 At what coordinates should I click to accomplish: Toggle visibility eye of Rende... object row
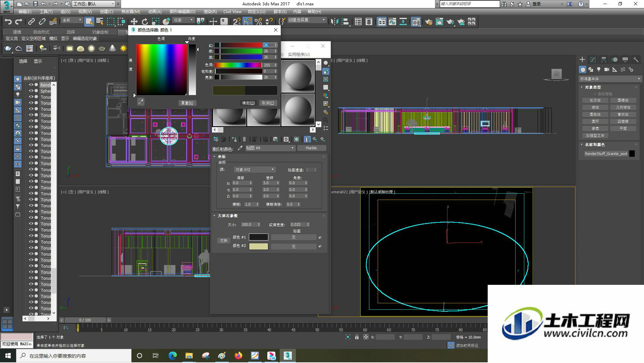pyautogui.click(x=31, y=85)
